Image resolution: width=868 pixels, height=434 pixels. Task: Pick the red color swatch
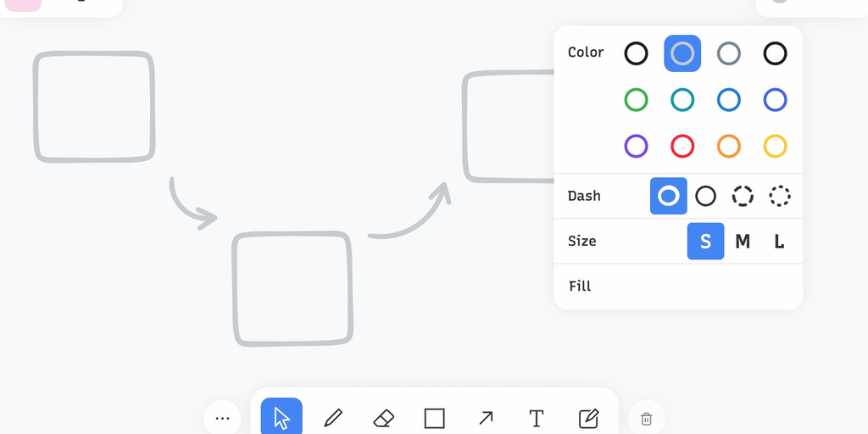[682, 146]
